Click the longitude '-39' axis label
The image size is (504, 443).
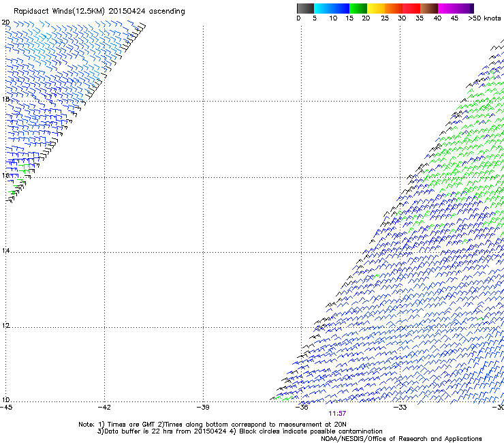click(x=203, y=408)
